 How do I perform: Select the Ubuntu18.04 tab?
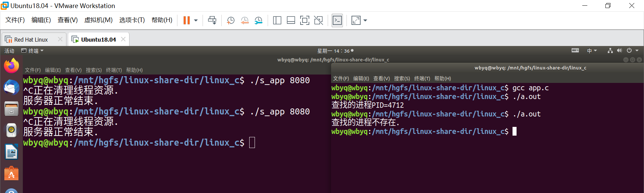[x=98, y=40]
